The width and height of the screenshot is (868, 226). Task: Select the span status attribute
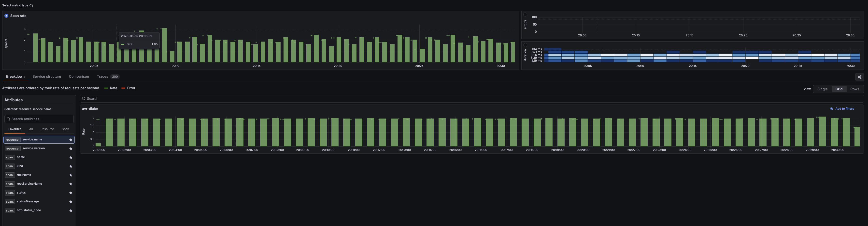(x=39, y=193)
